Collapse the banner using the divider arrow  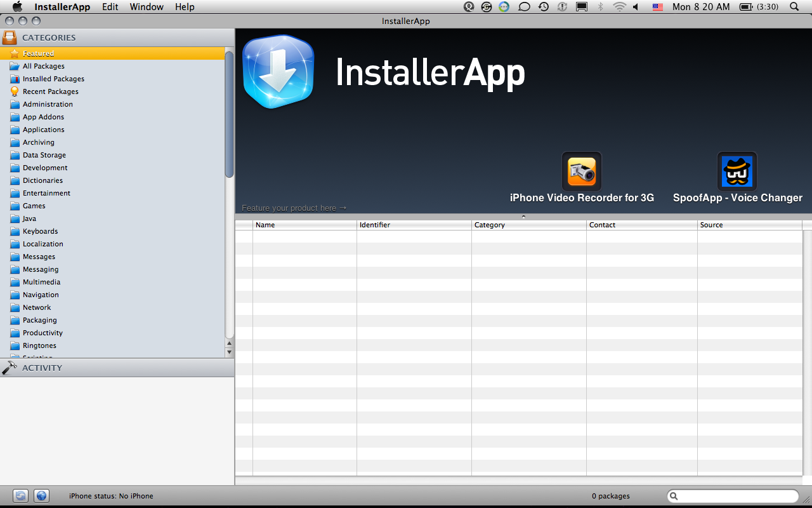tap(523, 217)
